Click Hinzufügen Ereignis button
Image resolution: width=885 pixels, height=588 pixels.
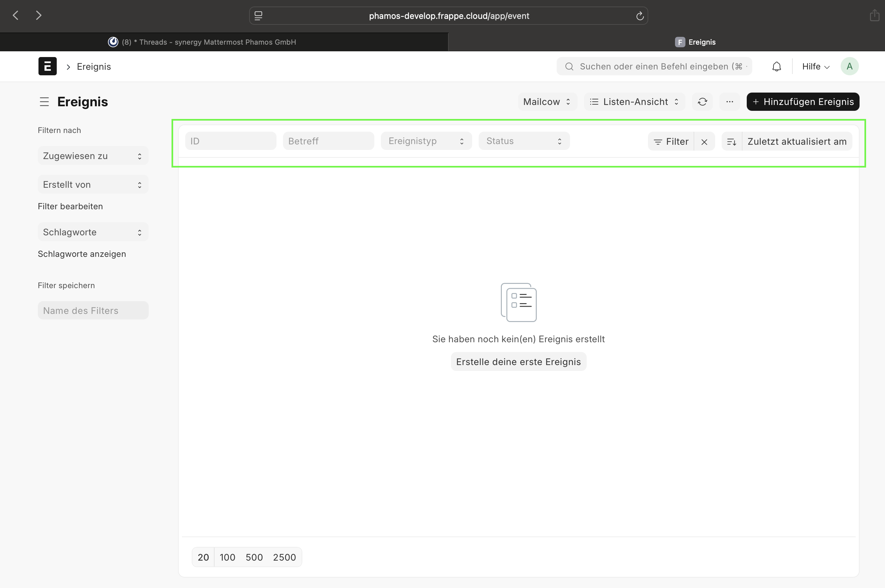tap(802, 102)
